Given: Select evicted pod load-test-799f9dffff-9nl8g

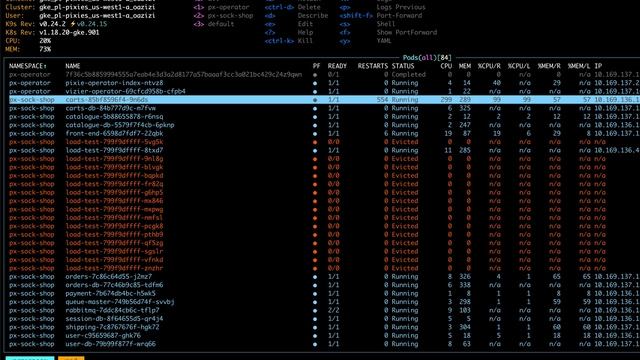Looking at the screenshot, I should [324, 159].
